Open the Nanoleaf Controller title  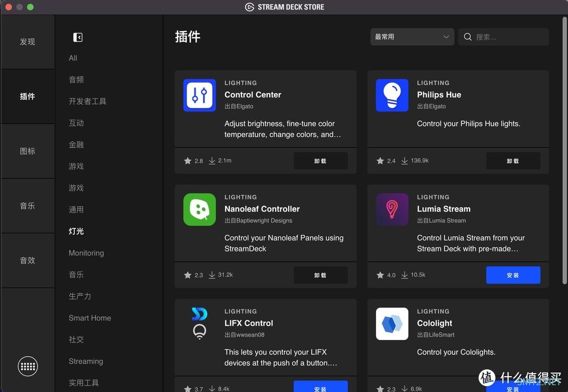(262, 209)
